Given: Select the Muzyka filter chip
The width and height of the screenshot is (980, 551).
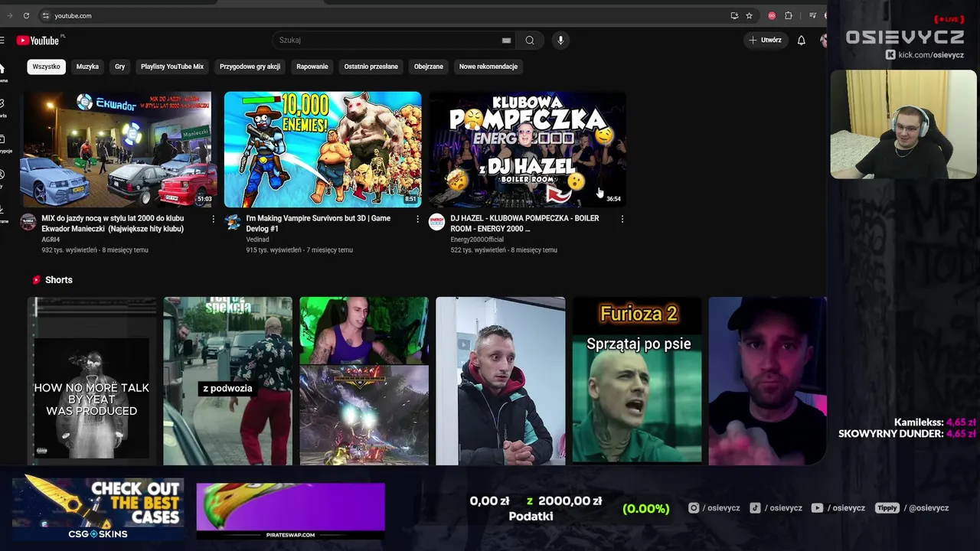Looking at the screenshot, I should coord(87,67).
